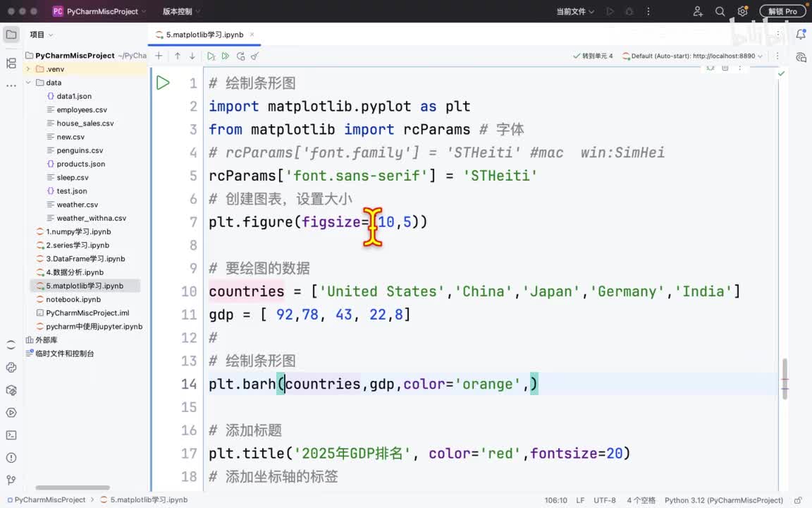Open IDE settings gear
The height and width of the screenshot is (508, 812).
tap(743, 11)
